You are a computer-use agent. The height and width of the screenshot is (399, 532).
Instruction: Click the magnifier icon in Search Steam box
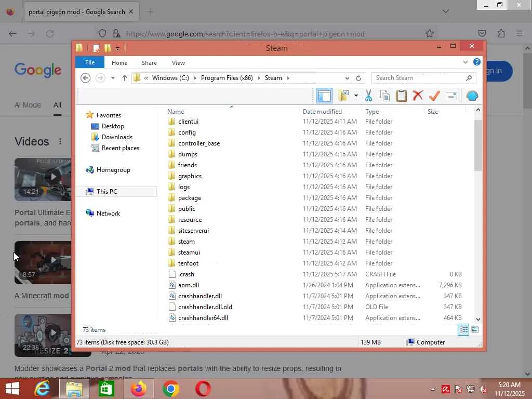(469, 78)
